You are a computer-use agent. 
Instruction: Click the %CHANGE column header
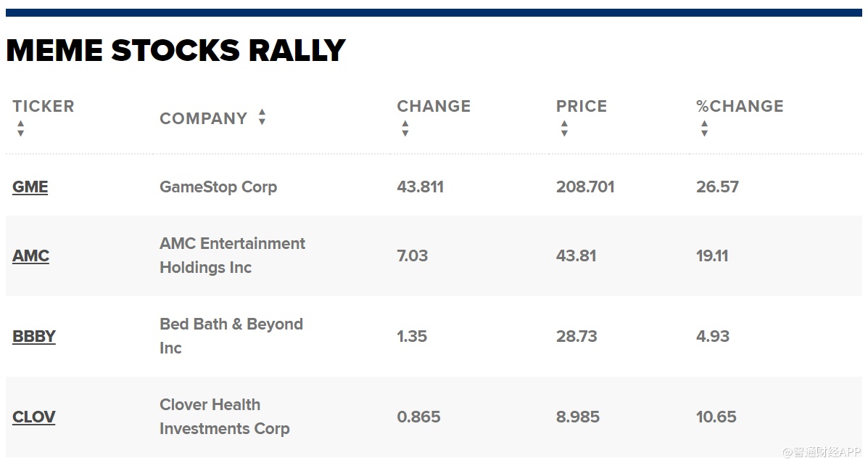[x=740, y=106]
